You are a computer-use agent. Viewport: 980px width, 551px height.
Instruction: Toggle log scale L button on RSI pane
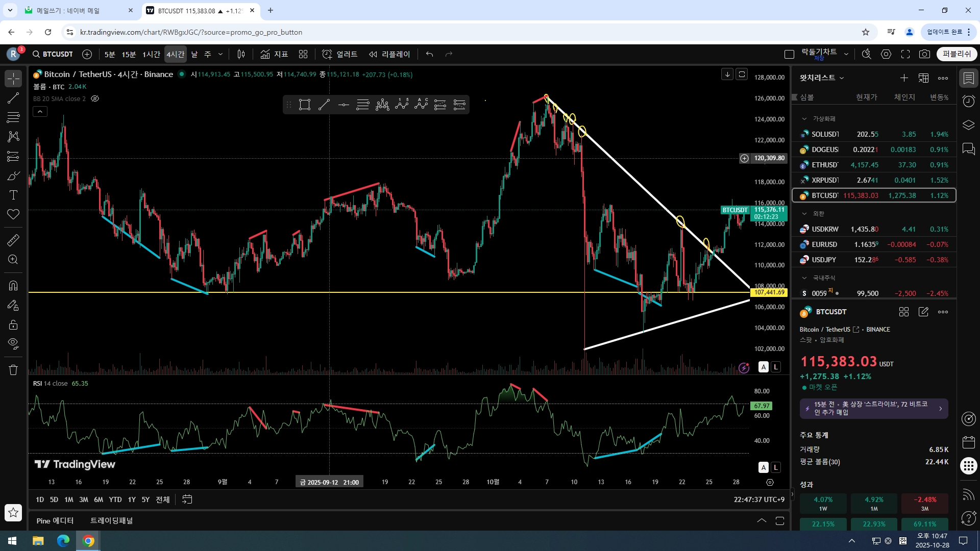pyautogui.click(x=775, y=467)
